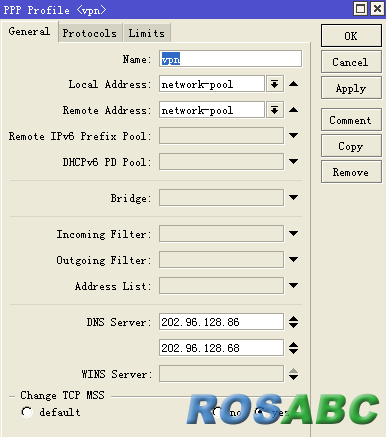Open the Local Address dropdown list
The height and width of the screenshot is (437, 386).
(275, 84)
